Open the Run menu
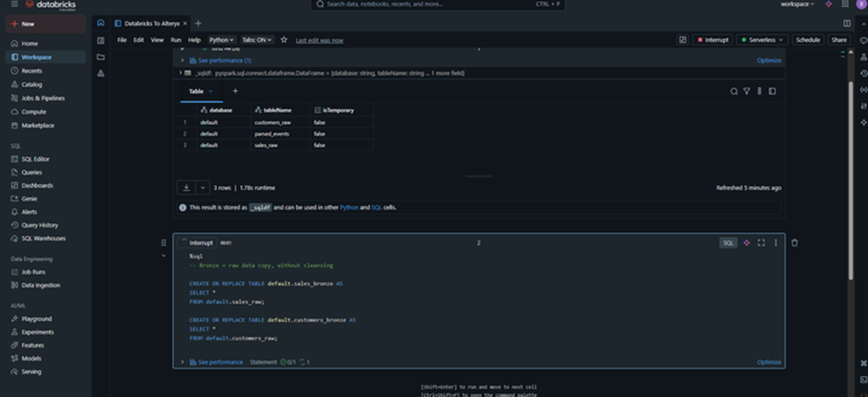This screenshot has width=868, height=397. tap(176, 40)
